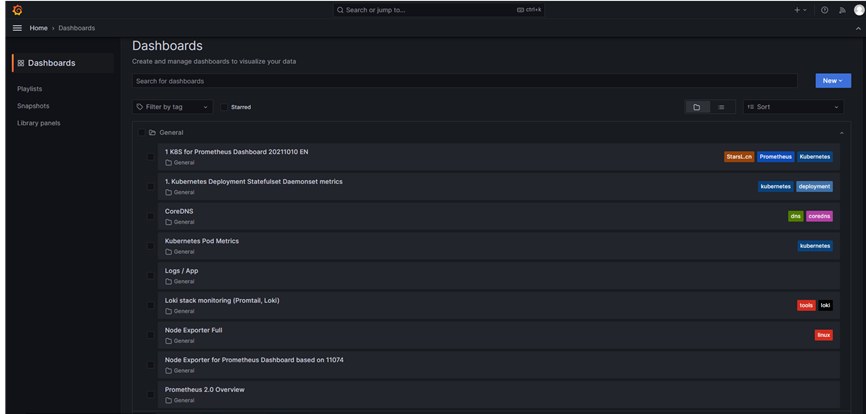Click the Dashboards grid icon in sidebar

[x=21, y=63]
